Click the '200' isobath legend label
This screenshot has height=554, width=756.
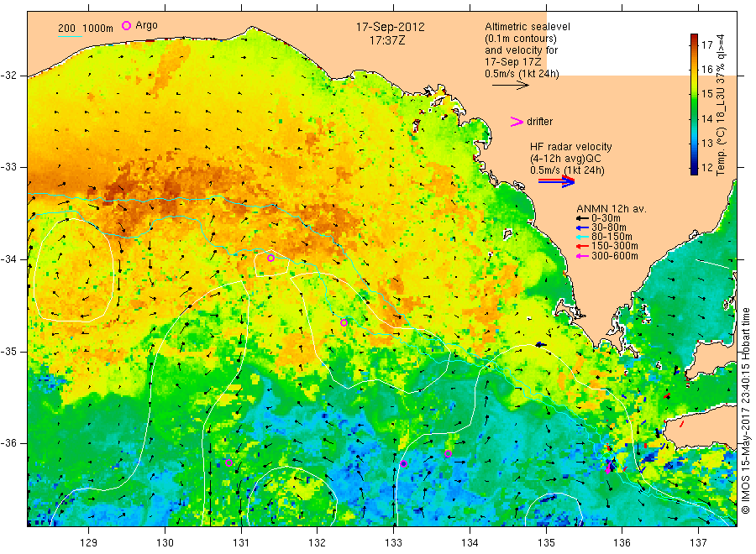click(66, 29)
